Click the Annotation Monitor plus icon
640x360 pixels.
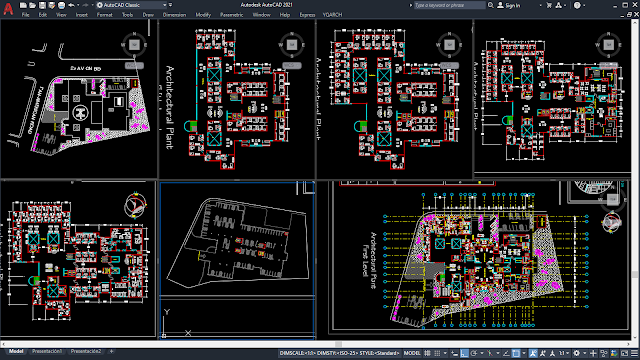tap(593, 353)
